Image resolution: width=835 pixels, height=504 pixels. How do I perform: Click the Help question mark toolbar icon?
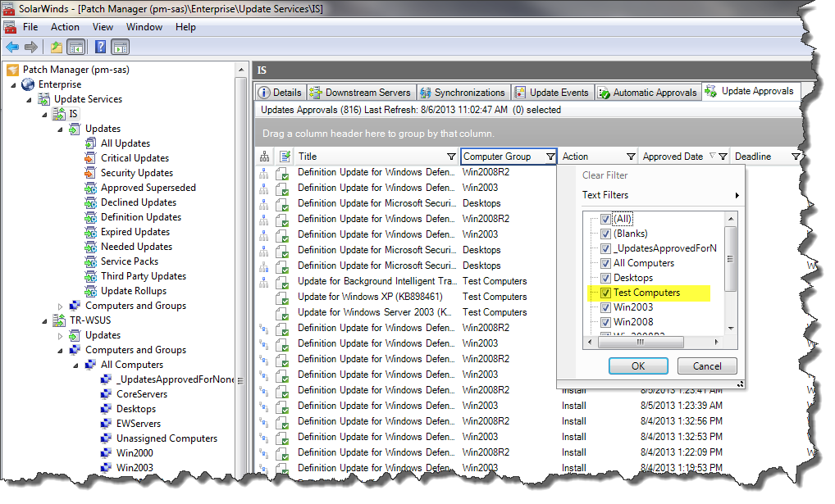(100, 47)
